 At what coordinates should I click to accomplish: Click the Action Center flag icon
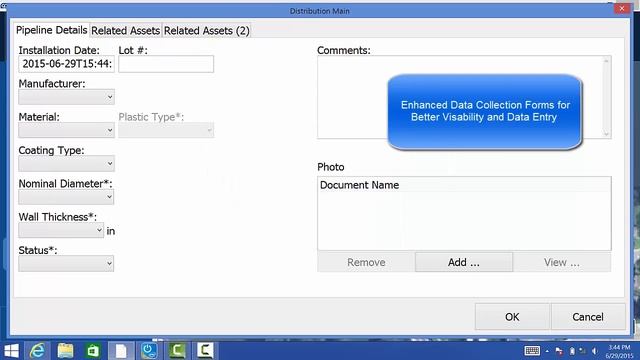tap(559, 351)
